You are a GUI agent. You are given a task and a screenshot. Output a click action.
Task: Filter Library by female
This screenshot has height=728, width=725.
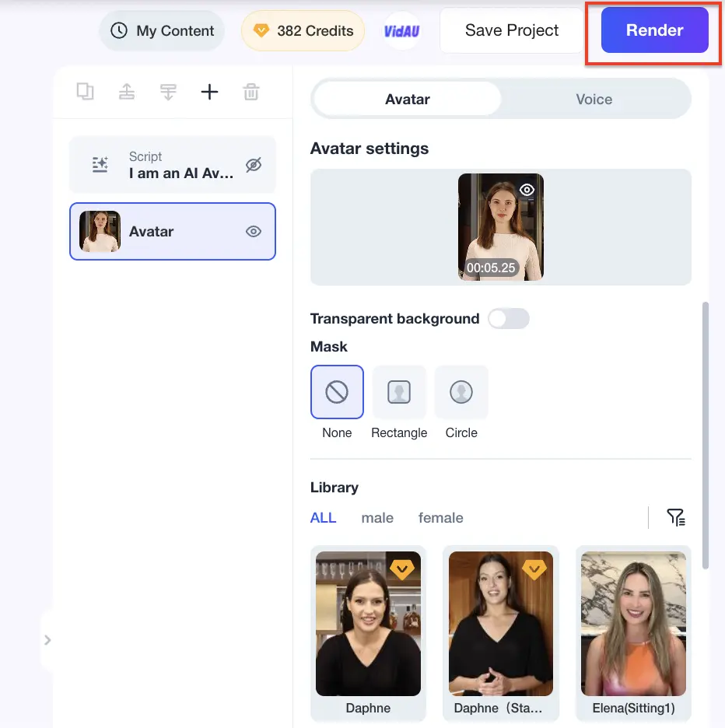tap(441, 518)
